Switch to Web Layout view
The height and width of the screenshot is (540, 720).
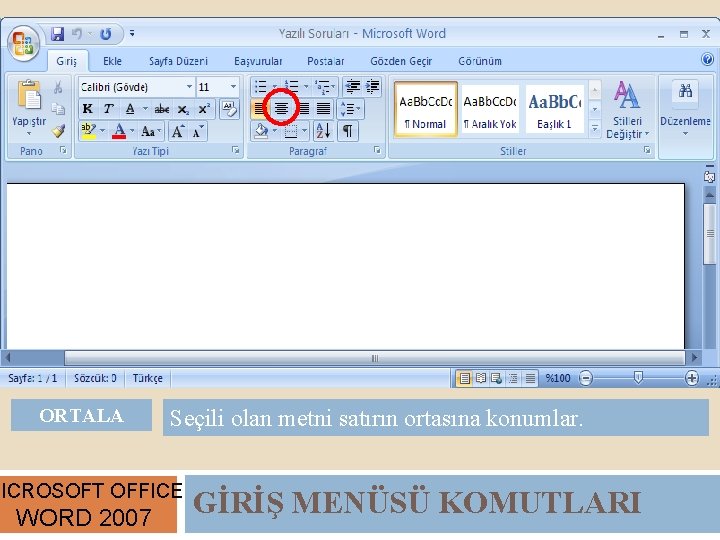tap(496, 378)
